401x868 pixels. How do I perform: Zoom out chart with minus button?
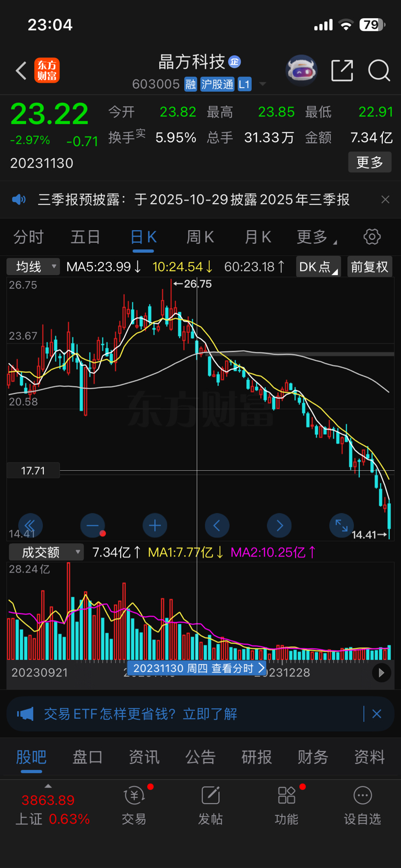tap(92, 526)
